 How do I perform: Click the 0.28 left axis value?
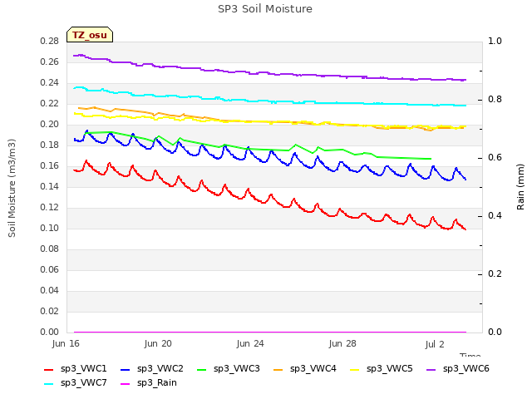50,42
